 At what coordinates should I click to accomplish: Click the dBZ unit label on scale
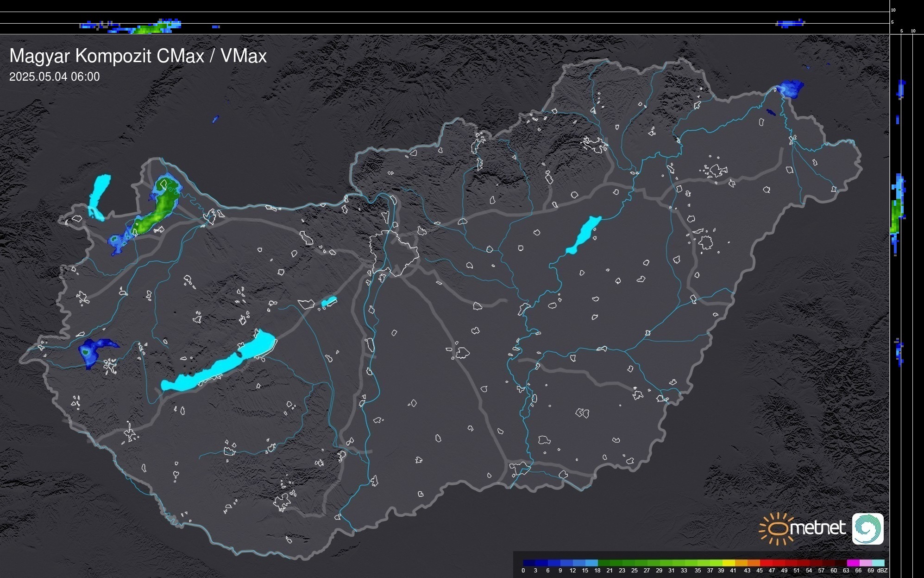pos(882,571)
